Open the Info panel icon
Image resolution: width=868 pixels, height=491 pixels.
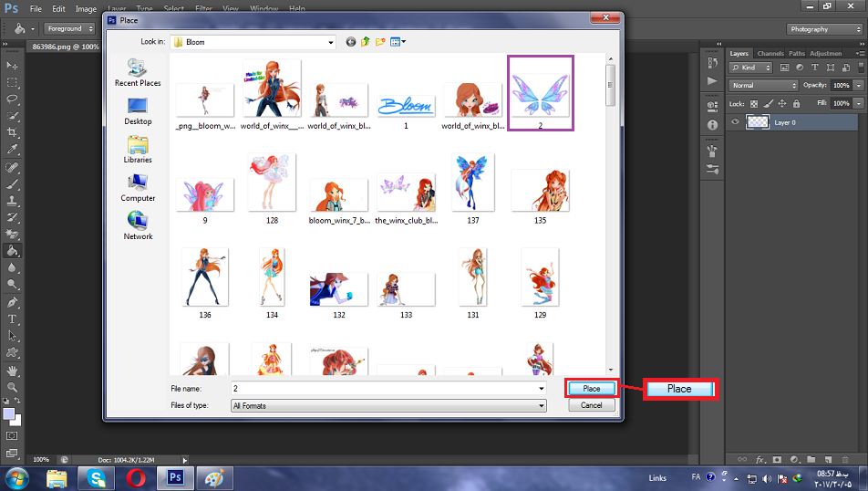point(712,125)
